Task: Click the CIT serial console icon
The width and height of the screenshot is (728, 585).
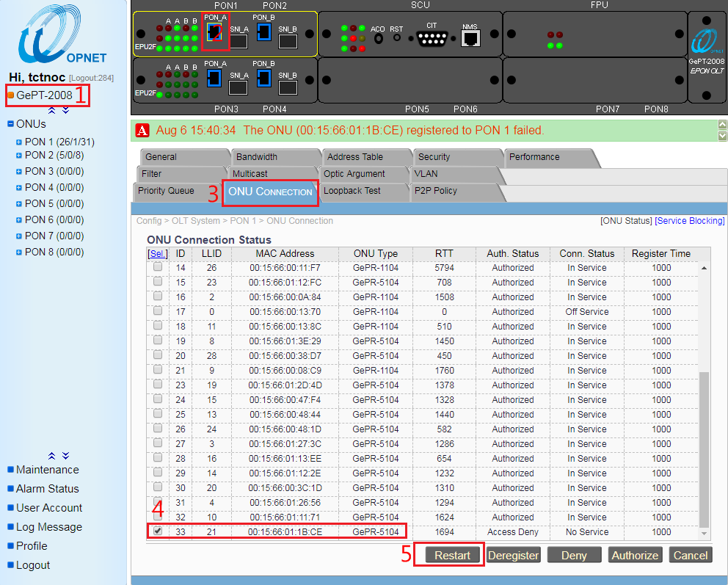Action: 432,38
